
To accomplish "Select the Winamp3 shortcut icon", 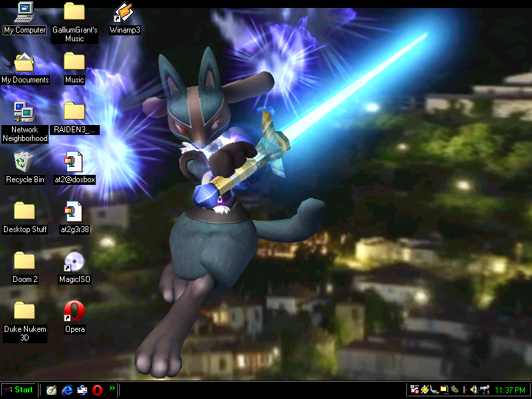I will point(124,11).
